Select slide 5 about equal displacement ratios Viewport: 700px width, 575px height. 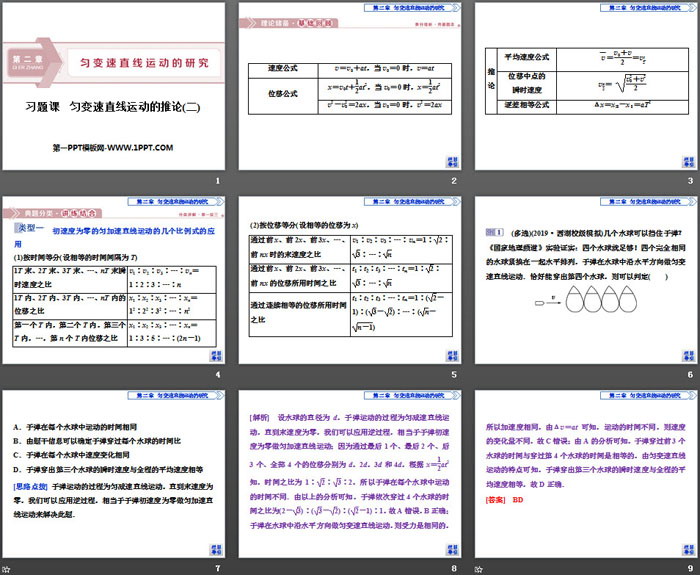[350, 280]
